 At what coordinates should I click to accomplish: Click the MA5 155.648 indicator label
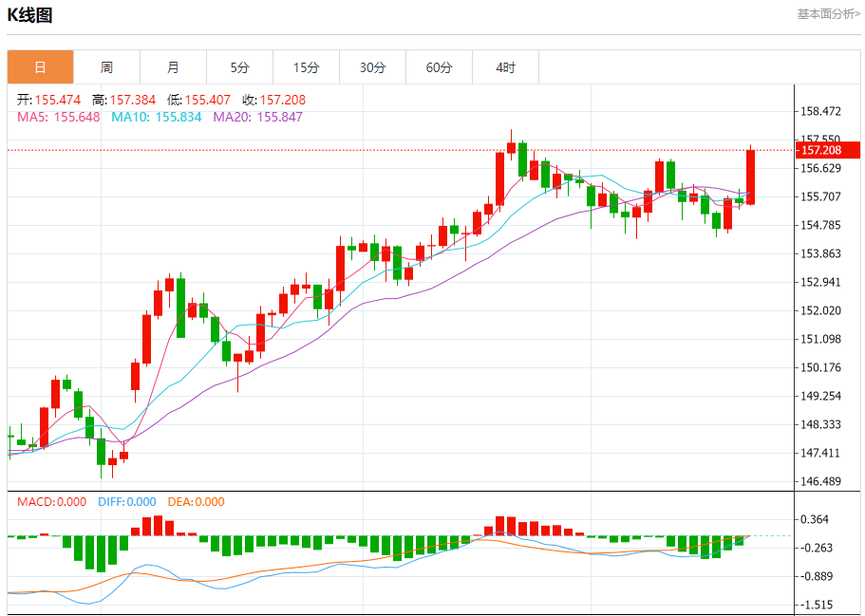(59, 117)
